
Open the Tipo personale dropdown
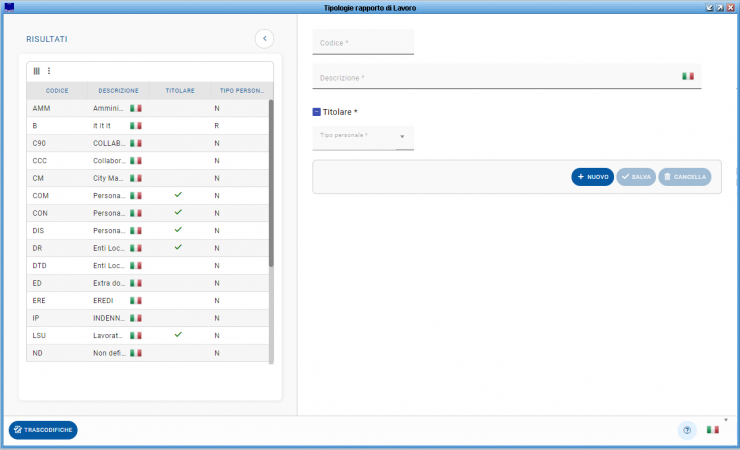(402, 137)
